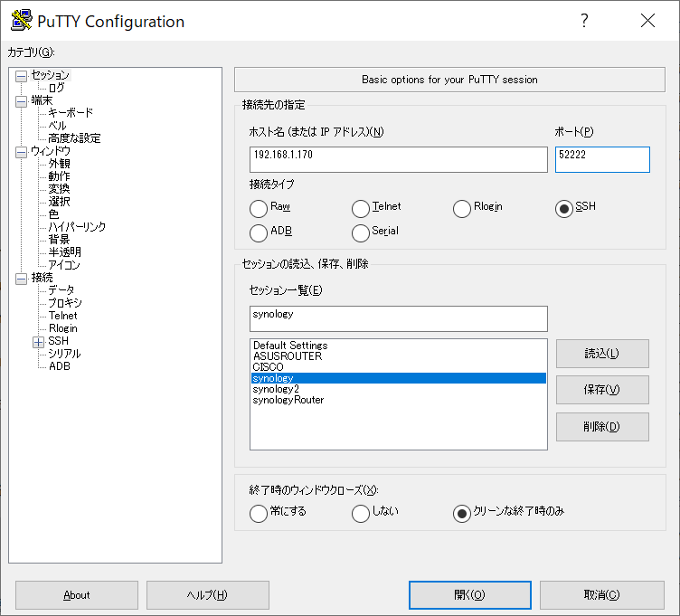Select CISCO in the session list

point(399,367)
